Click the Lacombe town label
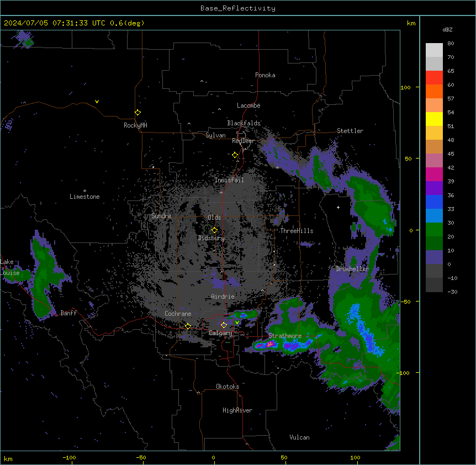Screen dimensions: 476x465 pyautogui.click(x=248, y=105)
